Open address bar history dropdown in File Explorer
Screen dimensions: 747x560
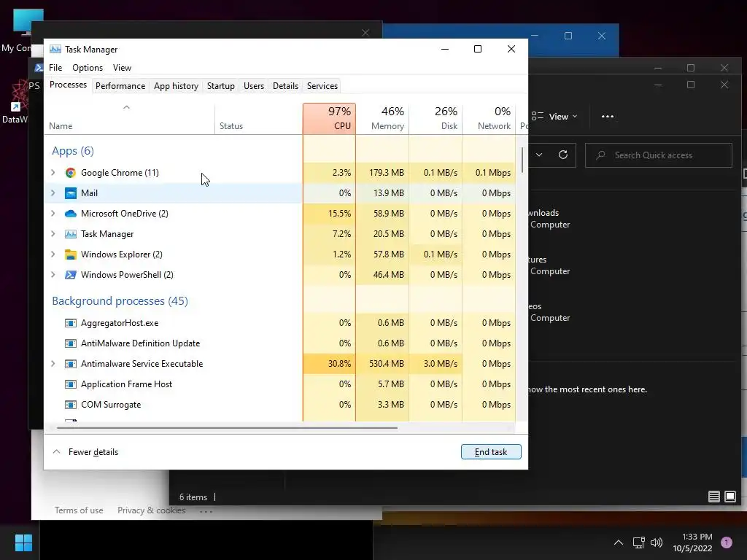(x=539, y=155)
